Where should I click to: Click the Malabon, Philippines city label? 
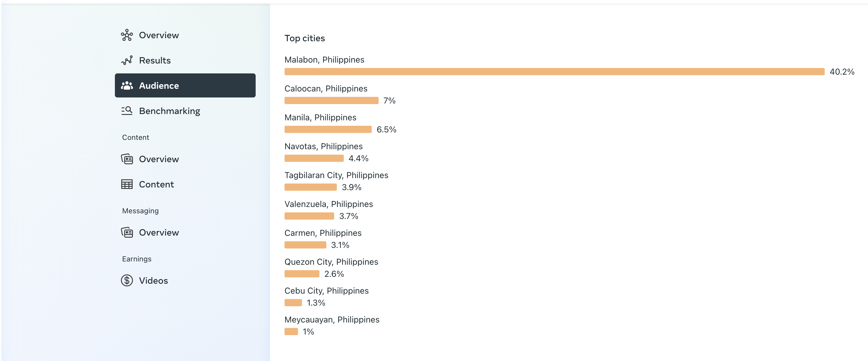click(324, 60)
